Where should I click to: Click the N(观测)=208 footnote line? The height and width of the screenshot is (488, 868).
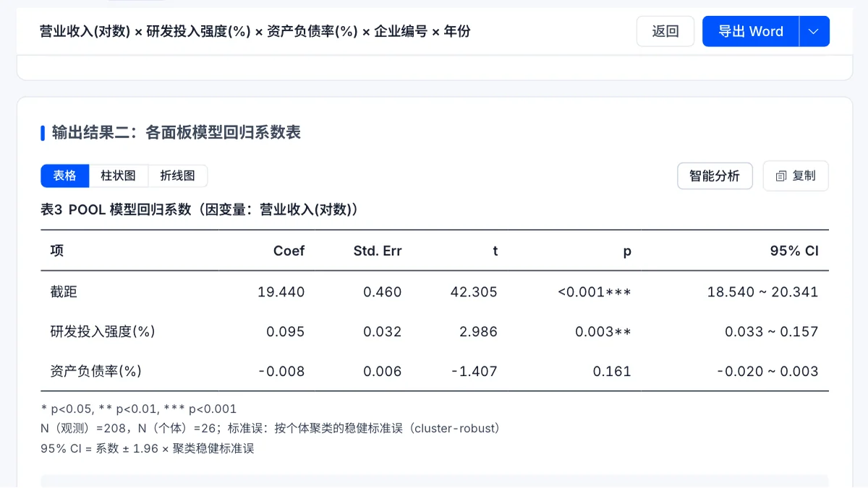pyautogui.click(x=271, y=428)
